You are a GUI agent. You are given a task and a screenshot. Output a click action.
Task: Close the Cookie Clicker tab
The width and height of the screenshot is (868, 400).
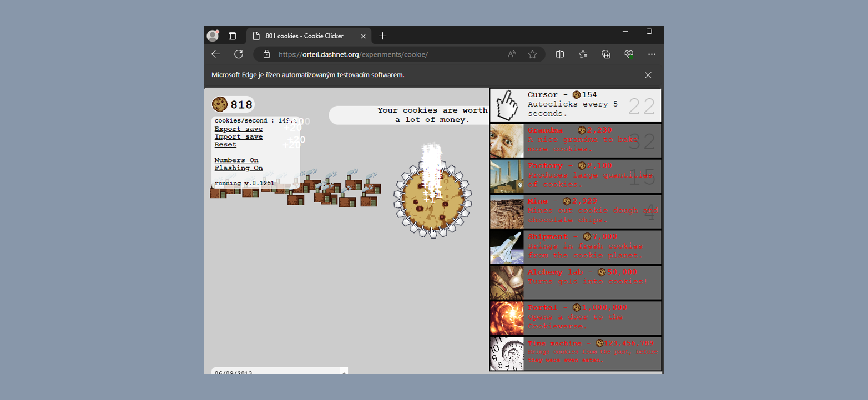tap(364, 36)
